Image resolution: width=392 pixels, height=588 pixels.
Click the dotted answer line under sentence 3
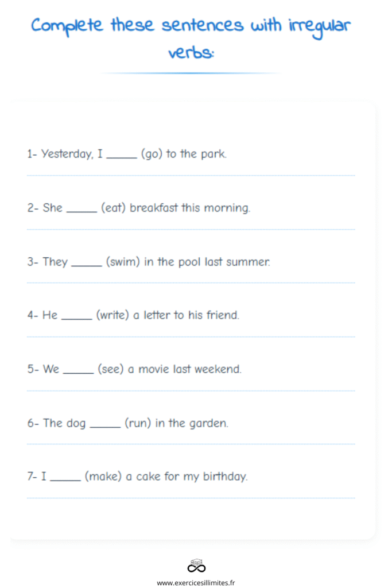tap(191, 283)
